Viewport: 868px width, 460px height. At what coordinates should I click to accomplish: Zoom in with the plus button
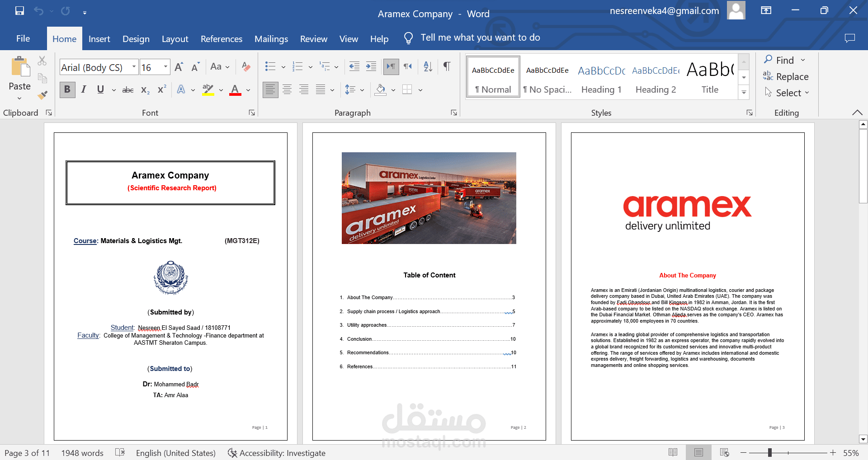pyautogui.click(x=833, y=452)
